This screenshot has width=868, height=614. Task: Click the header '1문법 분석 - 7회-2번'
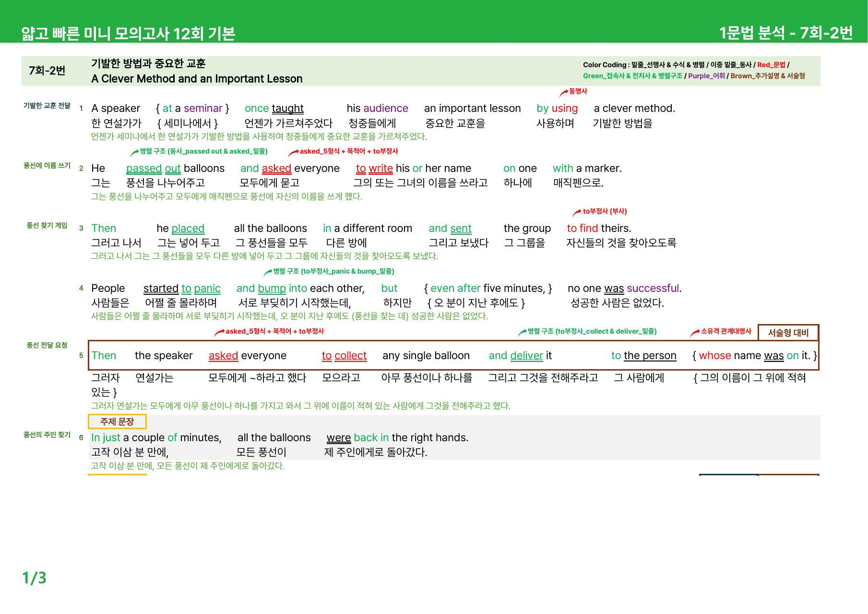(785, 33)
